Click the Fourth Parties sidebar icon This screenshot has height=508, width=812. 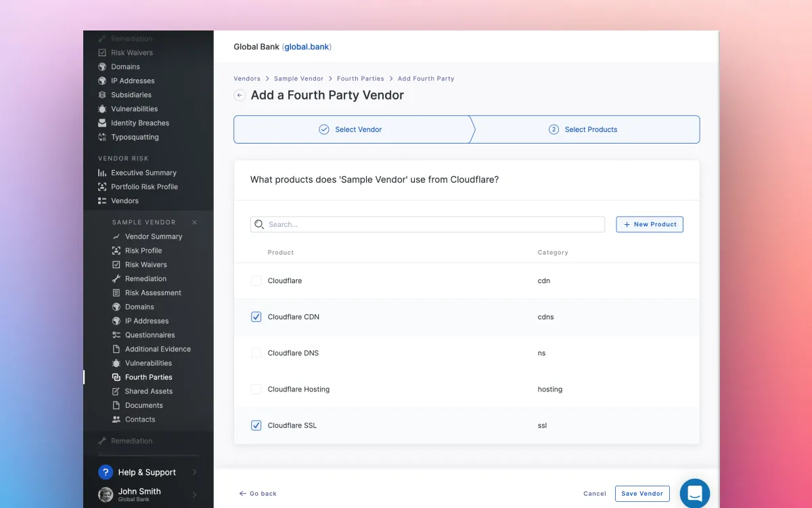click(x=116, y=377)
